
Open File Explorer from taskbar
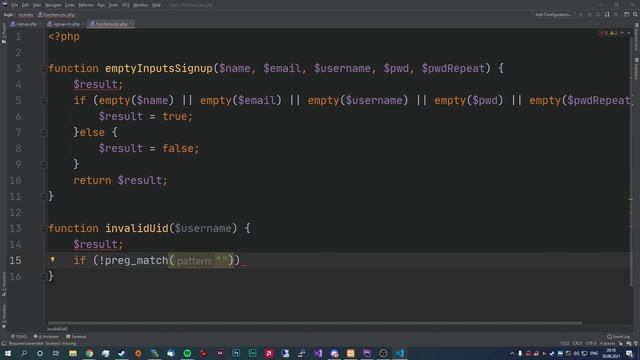pyautogui.click(x=73, y=353)
